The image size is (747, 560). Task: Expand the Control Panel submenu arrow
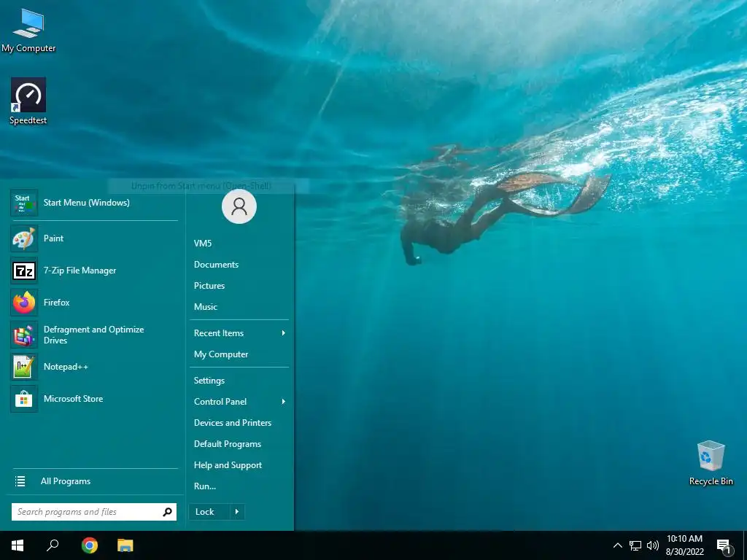[284, 402]
